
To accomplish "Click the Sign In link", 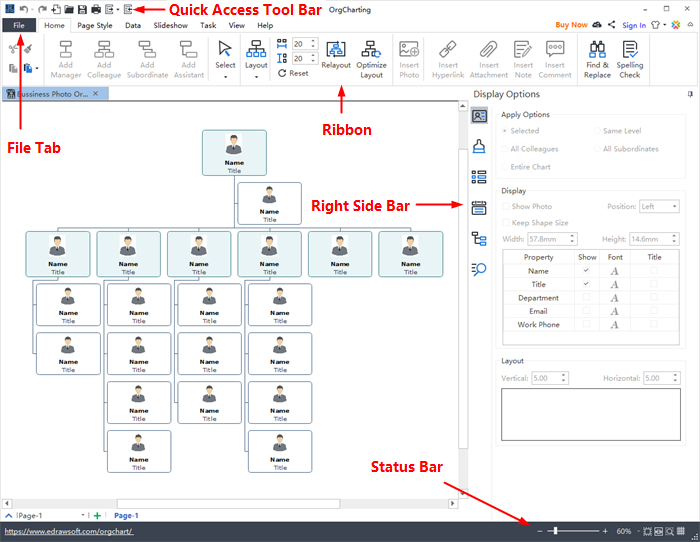I will (x=634, y=25).
